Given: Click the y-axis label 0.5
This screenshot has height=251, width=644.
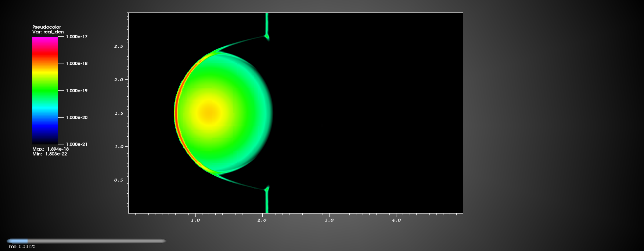Looking at the screenshot, I should tap(119, 180).
